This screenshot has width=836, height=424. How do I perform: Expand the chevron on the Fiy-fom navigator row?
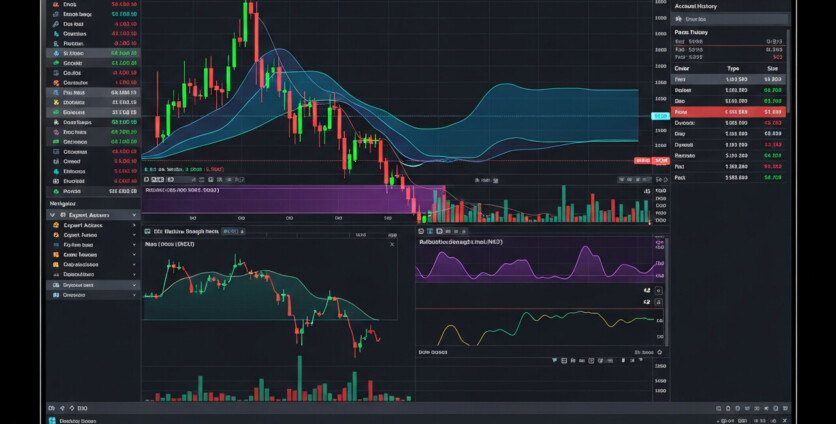[x=134, y=245]
